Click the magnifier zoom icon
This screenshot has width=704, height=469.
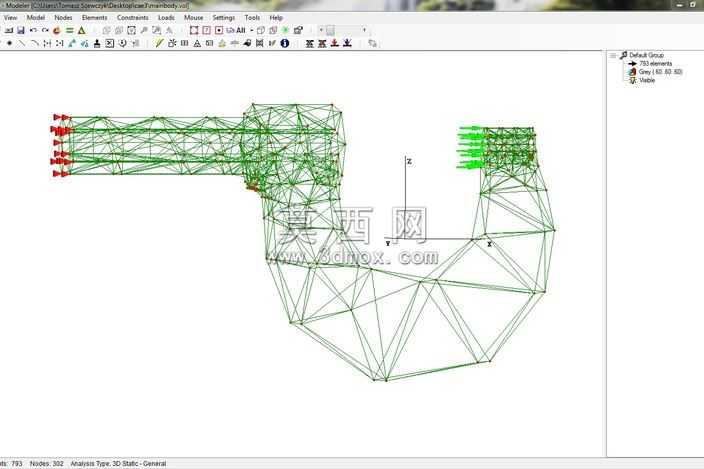[144, 31]
